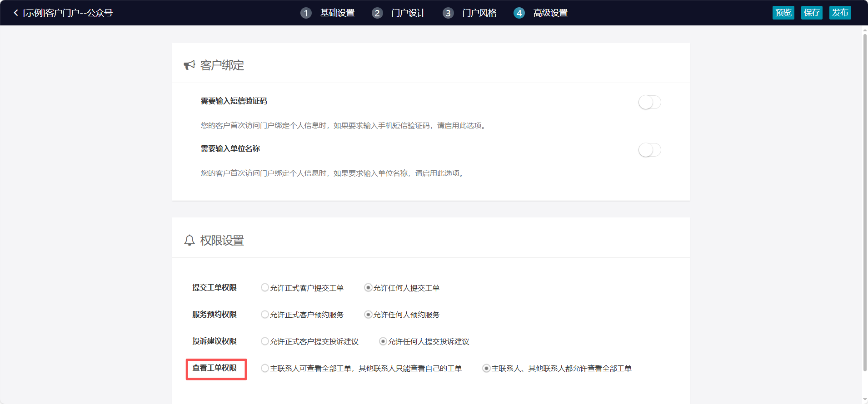The image size is (868, 404).
Task: Enable the 需要输入短信验证码 toggle
Action: (x=649, y=102)
